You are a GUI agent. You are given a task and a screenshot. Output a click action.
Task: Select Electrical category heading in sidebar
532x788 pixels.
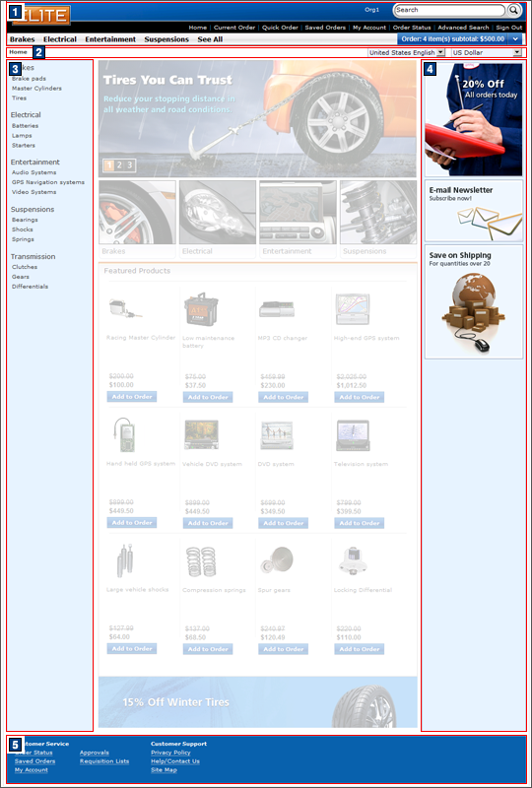tap(26, 114)
